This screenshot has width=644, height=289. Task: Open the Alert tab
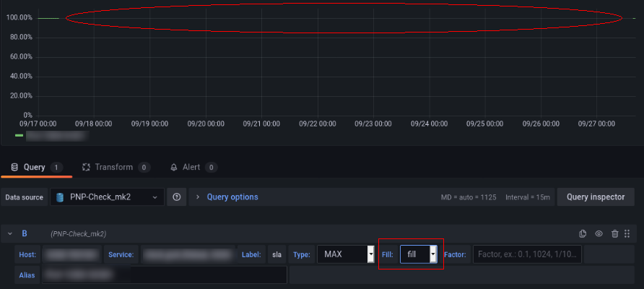pyautogui.click(x=191, y=167)
